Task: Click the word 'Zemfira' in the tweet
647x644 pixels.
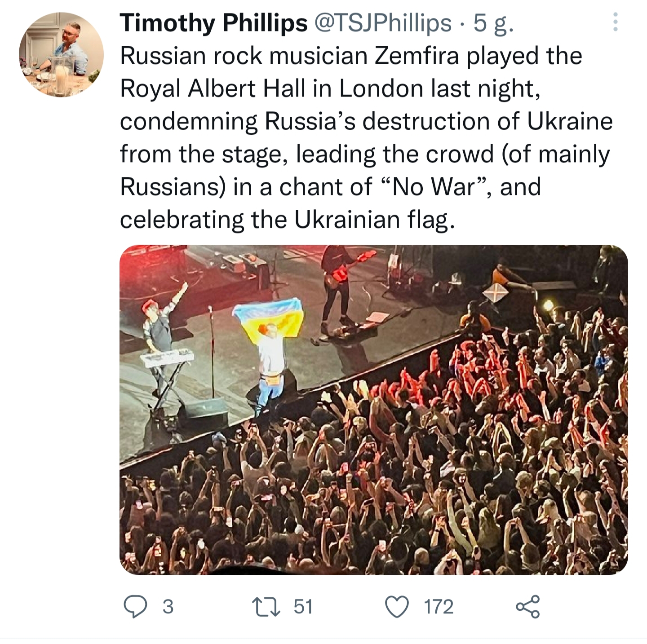Action: click(417, 56)
